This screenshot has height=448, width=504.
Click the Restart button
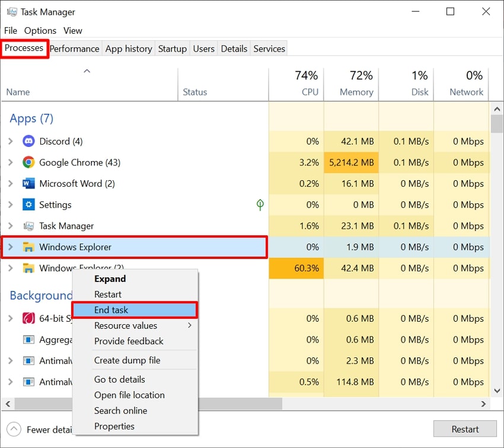(465, 428)
